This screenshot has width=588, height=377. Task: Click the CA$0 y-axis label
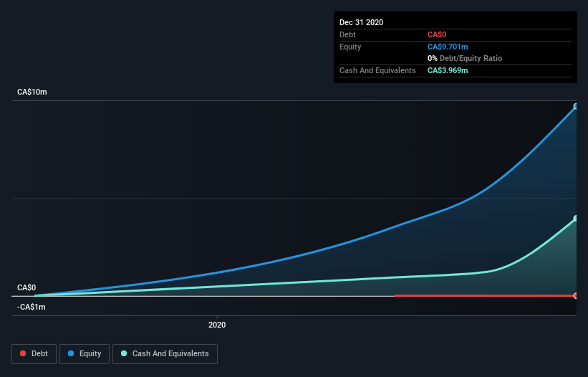pyautogui.click(x=26, y=287)
